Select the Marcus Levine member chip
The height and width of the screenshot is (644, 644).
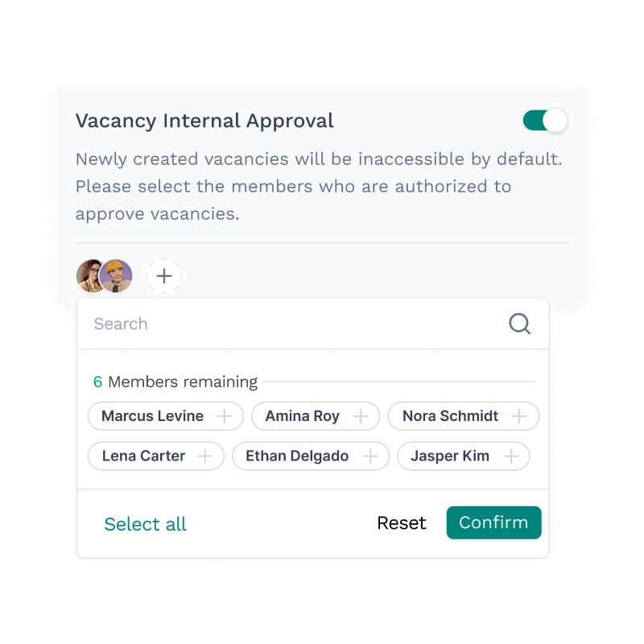(153, 416)
